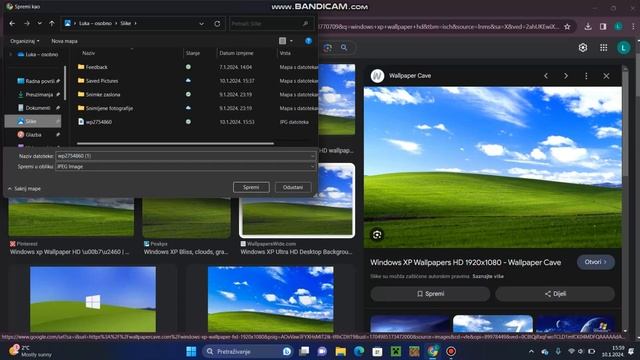The height and width of the screenshot is (360, 640).
Task: Click the Odustani button
Action: (x=293, y=187)
